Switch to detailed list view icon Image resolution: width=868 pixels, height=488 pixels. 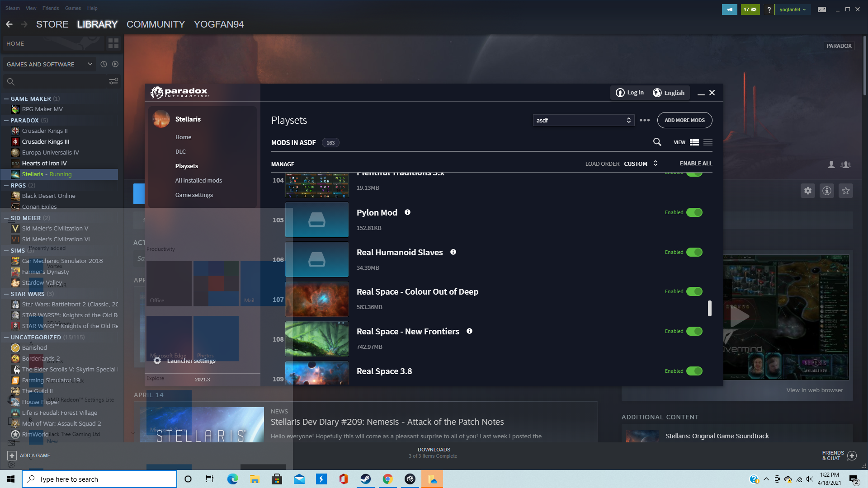694,142
